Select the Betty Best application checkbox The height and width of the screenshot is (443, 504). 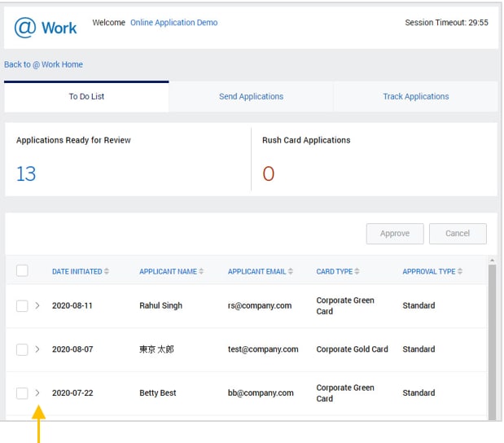point(22,393)
